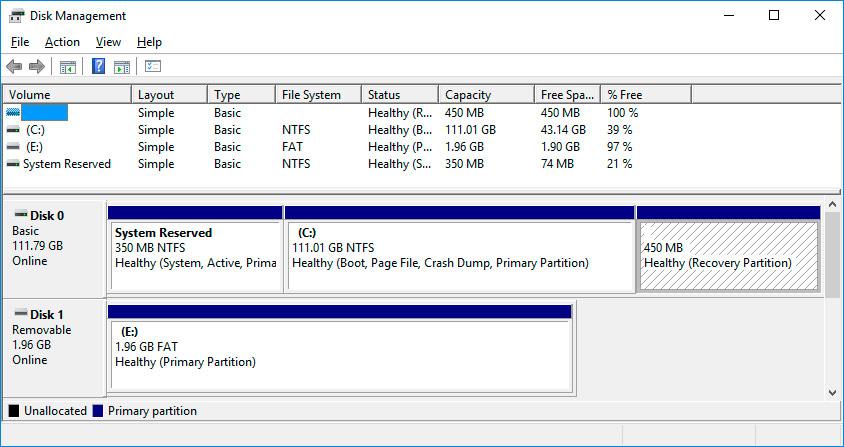Click Healthy (B... status of (C:) row
Screen dimensions: 844x447
400,130
